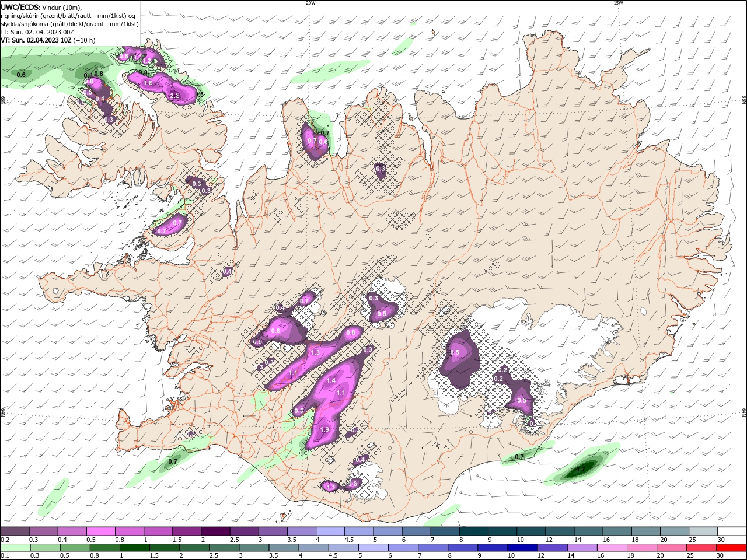Select the 0.8 swatch in sleet/snow legend
747x560 pixels.
tap(129, 531)
